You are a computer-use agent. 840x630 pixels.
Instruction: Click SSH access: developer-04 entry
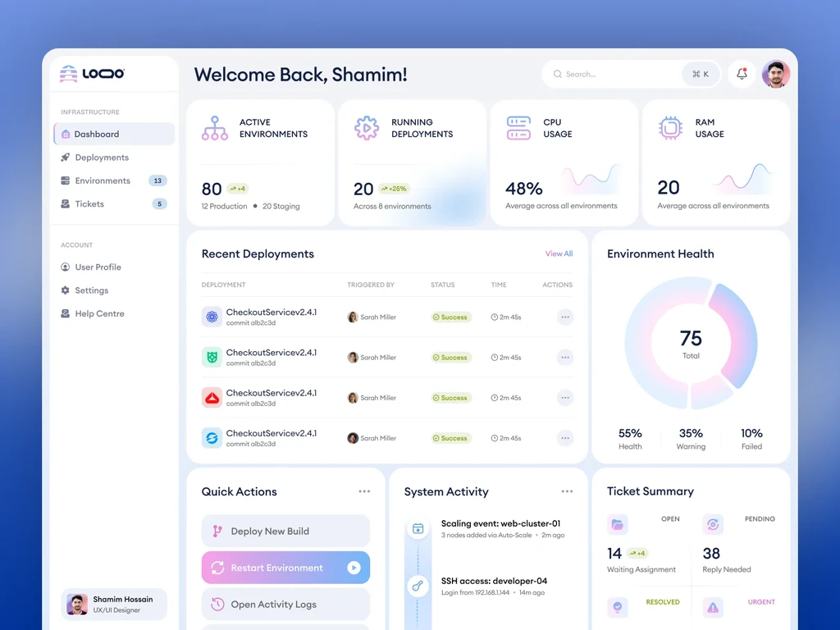tap(494, 586)
